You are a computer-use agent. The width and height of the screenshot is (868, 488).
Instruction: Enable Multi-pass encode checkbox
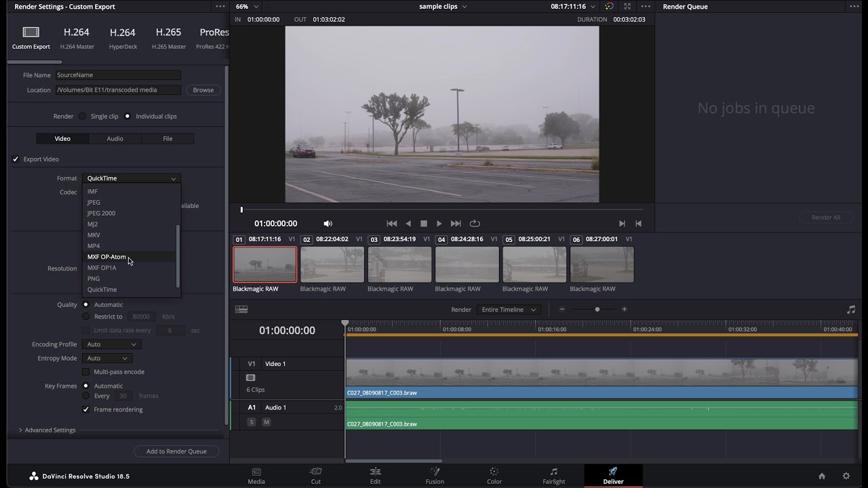85,371
